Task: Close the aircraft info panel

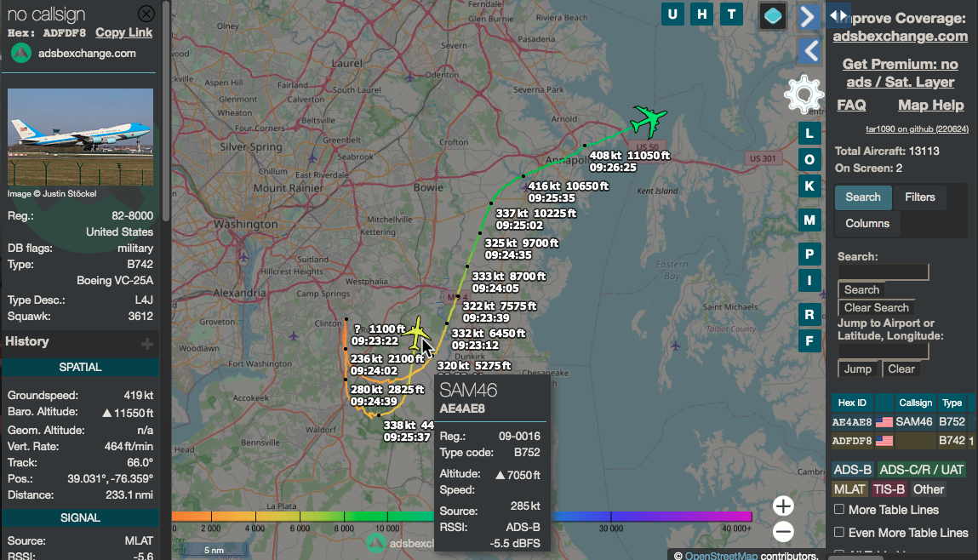Action: point(146,13)
